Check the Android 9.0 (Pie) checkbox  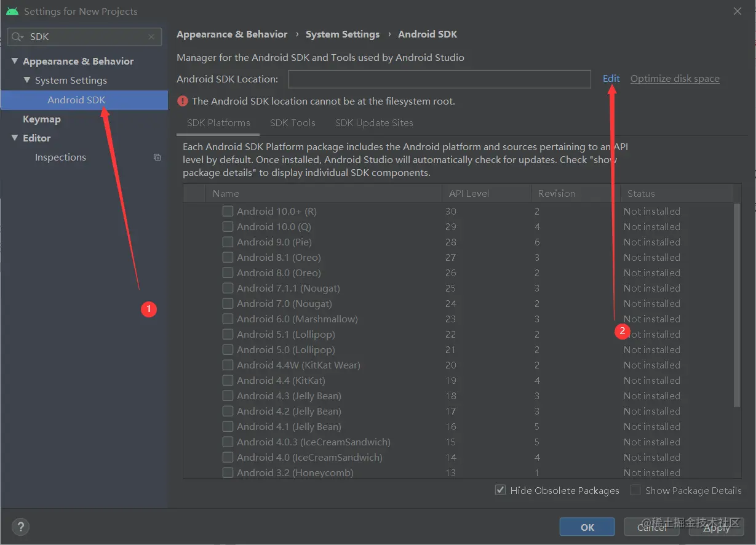228,242
